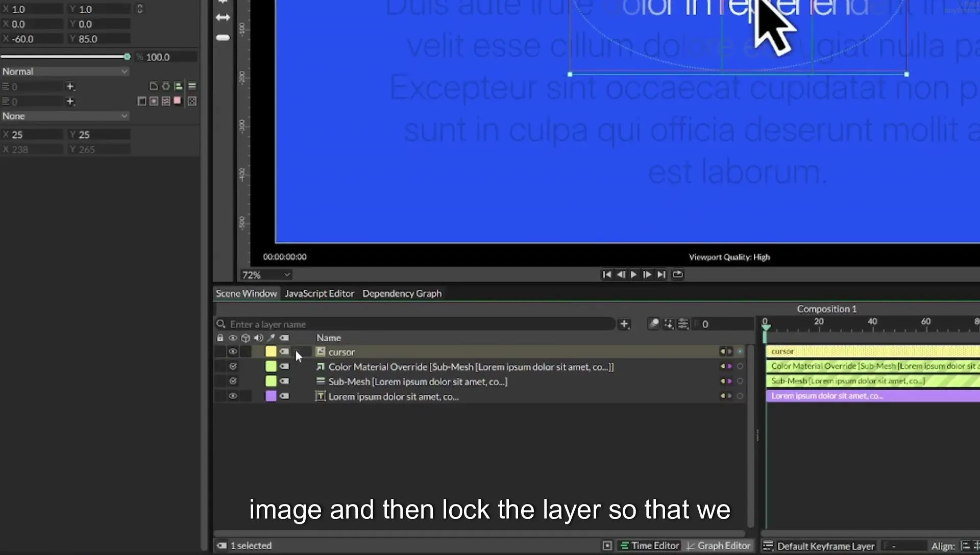
Task: Click the hamburger lines icon in attributes
Action: click(192, 86)
